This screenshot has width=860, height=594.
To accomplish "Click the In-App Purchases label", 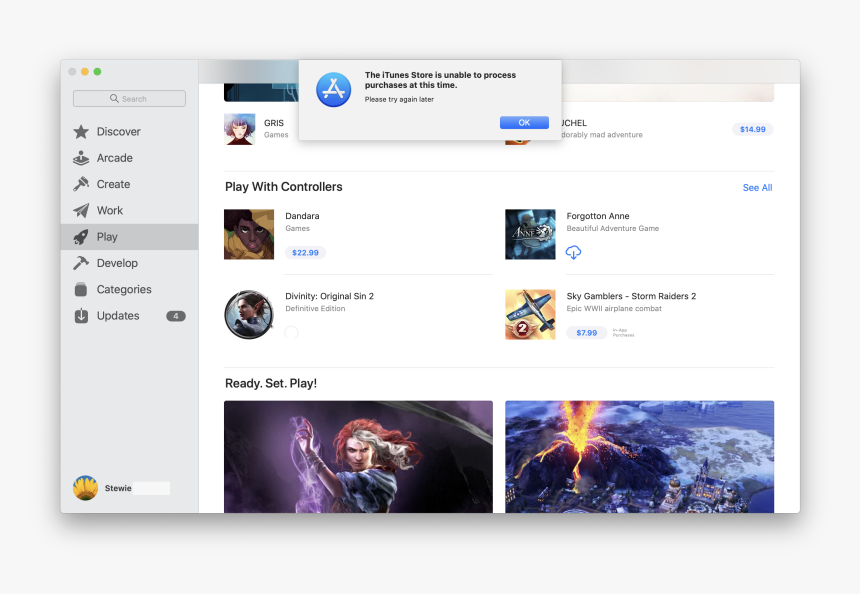I will 623,332.
